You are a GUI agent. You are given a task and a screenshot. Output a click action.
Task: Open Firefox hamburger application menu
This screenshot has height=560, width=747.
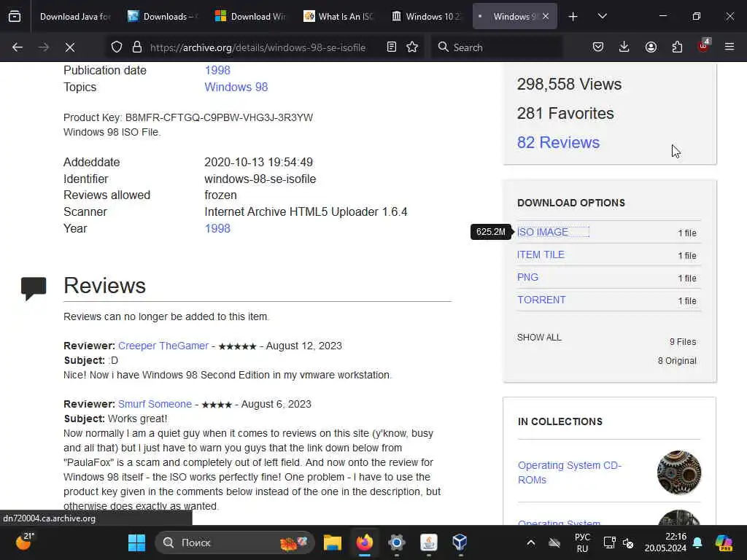point(729,47)
